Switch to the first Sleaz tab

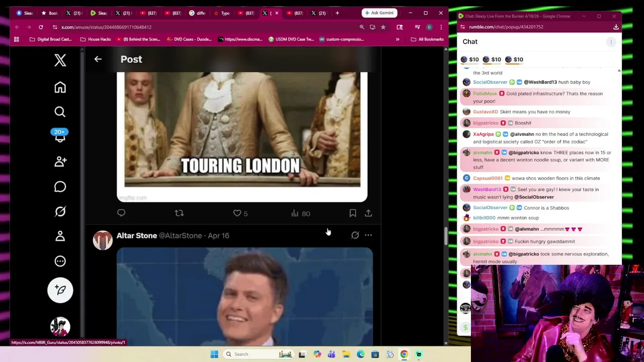point(25,13)
